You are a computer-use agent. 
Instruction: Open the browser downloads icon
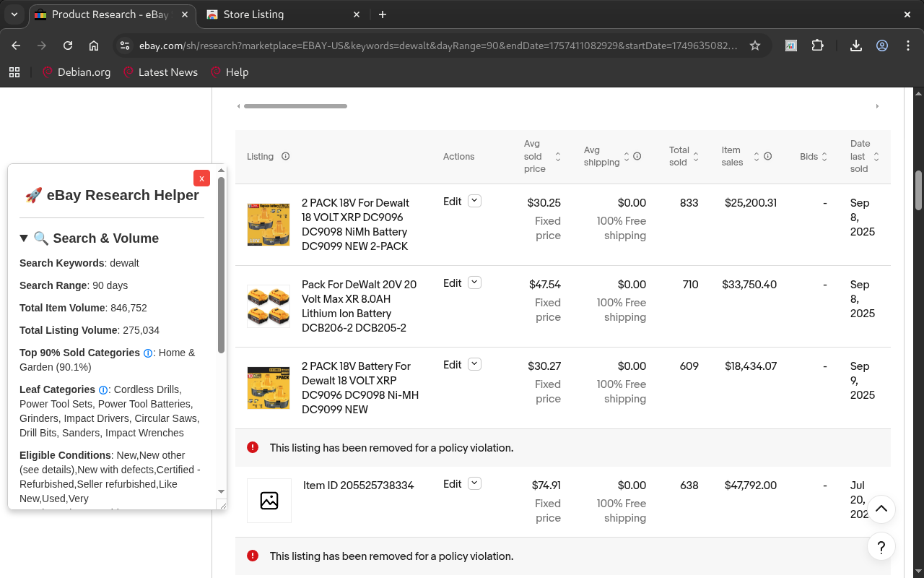tap(856, 46)
